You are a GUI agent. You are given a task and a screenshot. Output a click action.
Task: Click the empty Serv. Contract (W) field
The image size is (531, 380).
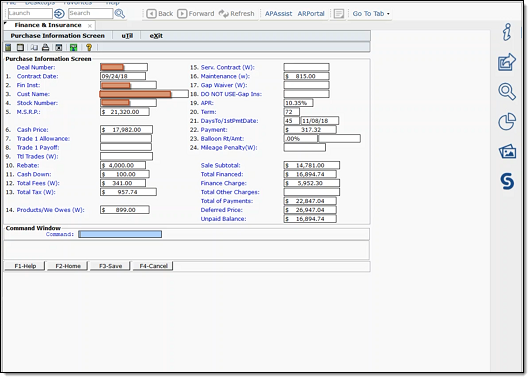pos(306,67)
